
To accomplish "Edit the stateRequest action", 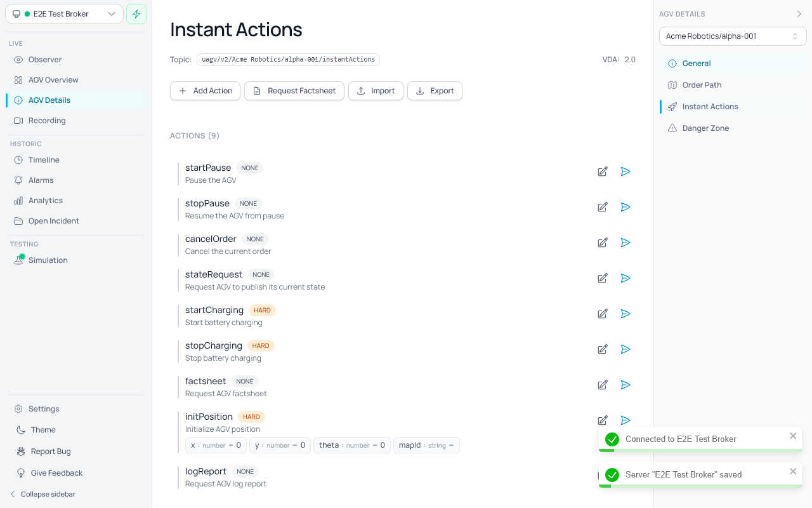I will pyautogui.click(x=603, y=278).
